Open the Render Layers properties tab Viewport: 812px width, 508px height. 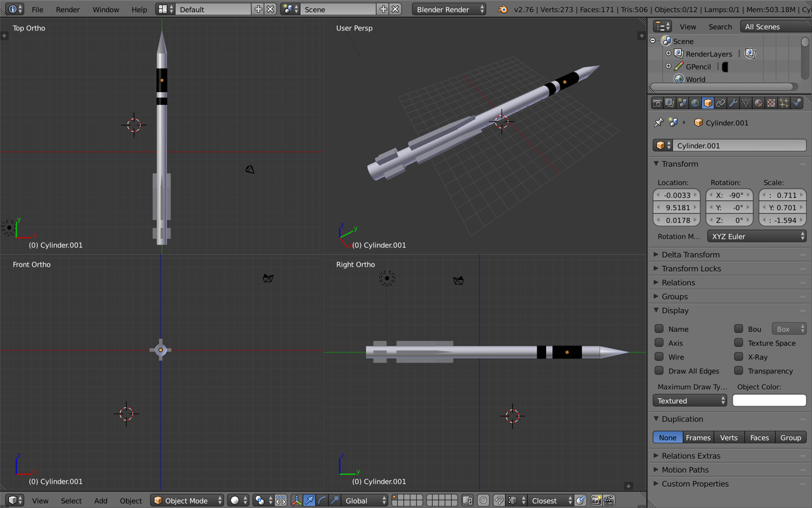click(670, 103)
